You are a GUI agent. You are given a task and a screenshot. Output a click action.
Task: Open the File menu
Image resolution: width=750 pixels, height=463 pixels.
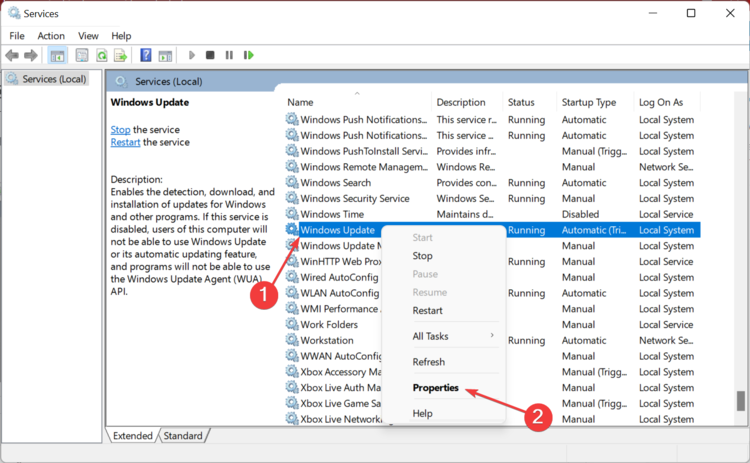coord(17,36)
